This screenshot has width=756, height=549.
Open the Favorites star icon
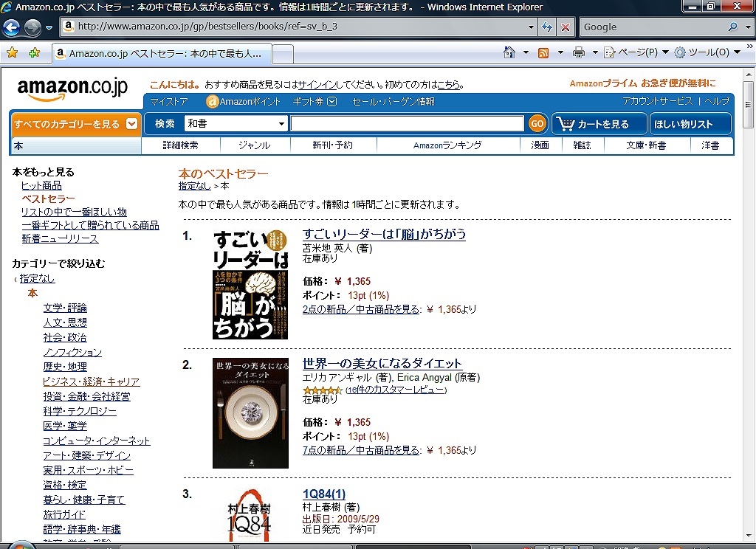(12, 53)
